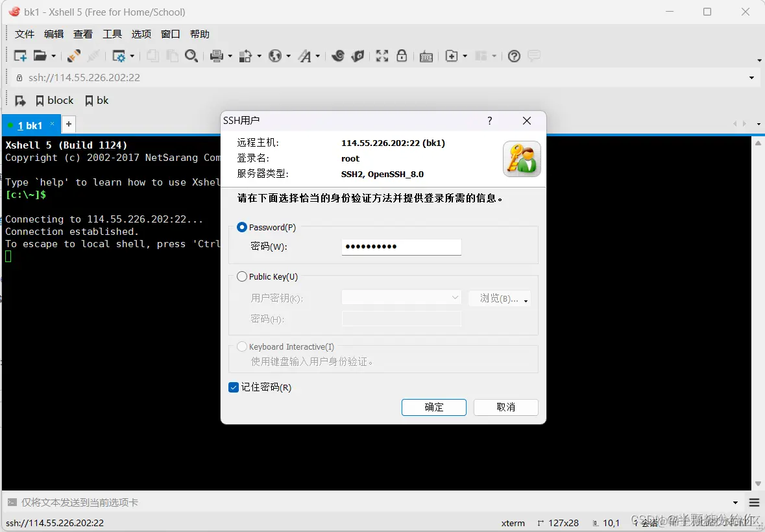This screenshot has width=765, height=532.
Task: Click the add quick-button icon left of block
Action: (20, 101)
